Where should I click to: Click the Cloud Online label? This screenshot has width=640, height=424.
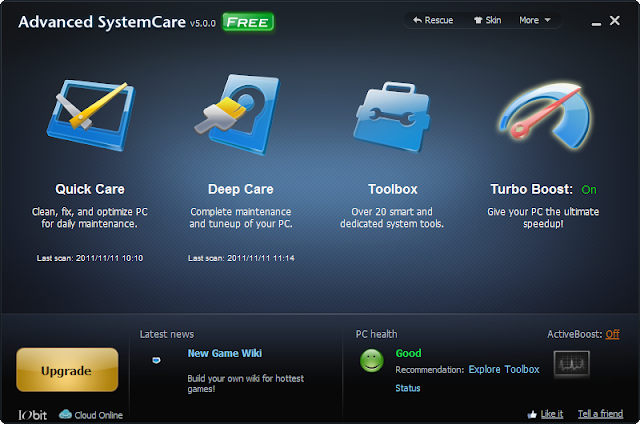point(98,415)
